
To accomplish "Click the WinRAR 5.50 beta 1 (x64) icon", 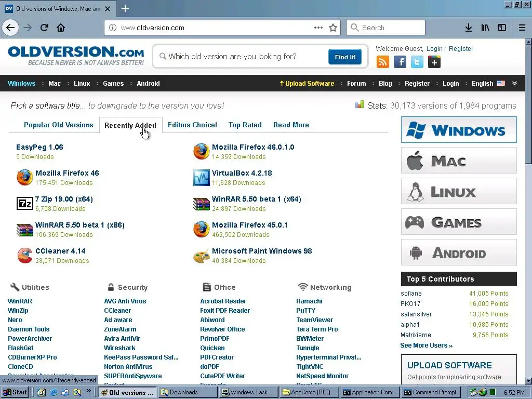I will [202, 204].
